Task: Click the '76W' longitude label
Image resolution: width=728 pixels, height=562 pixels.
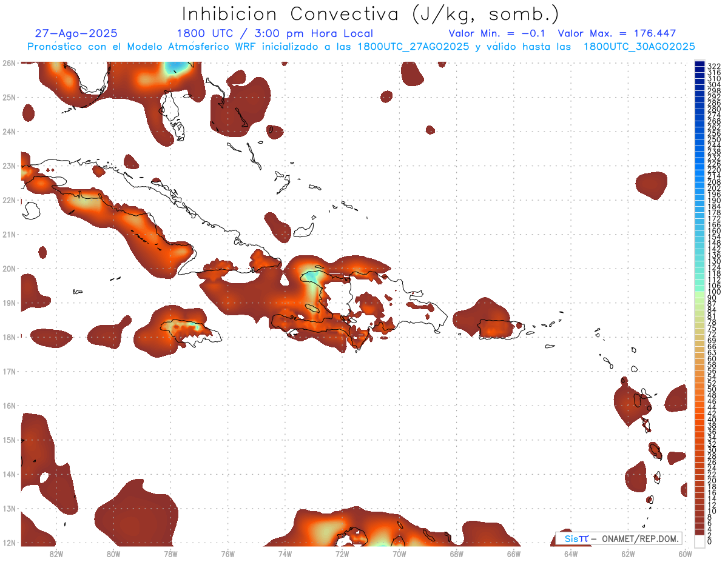Action: coord(227,554)
